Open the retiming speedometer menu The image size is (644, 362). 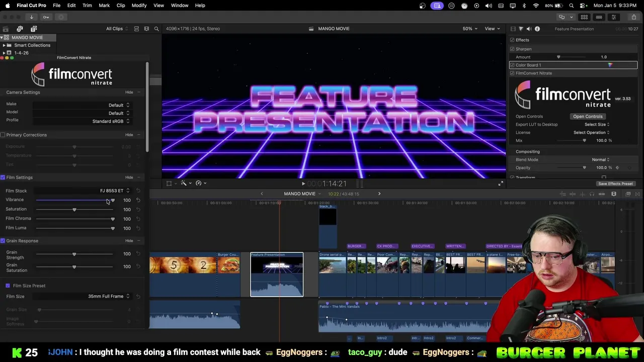(x=201, y=183)
